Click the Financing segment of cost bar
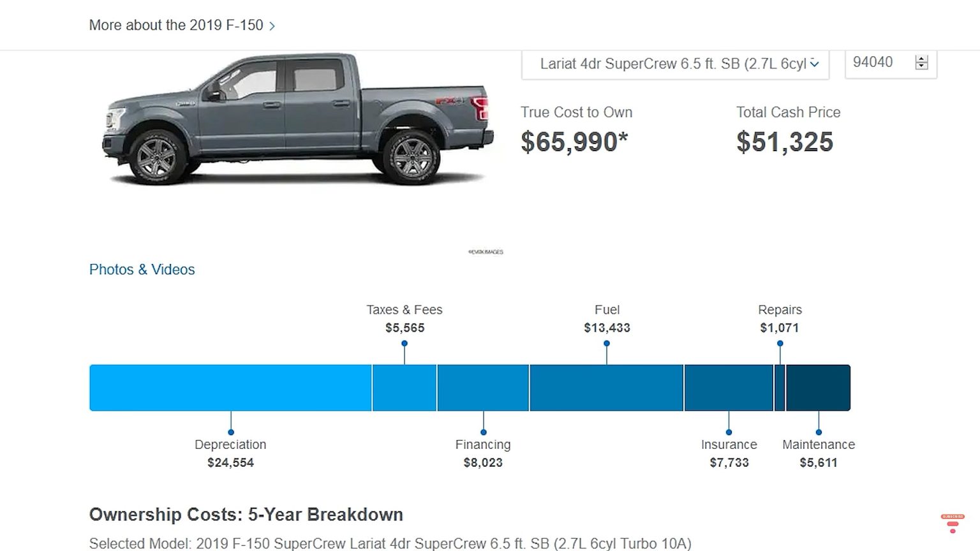 coord(483,388)
